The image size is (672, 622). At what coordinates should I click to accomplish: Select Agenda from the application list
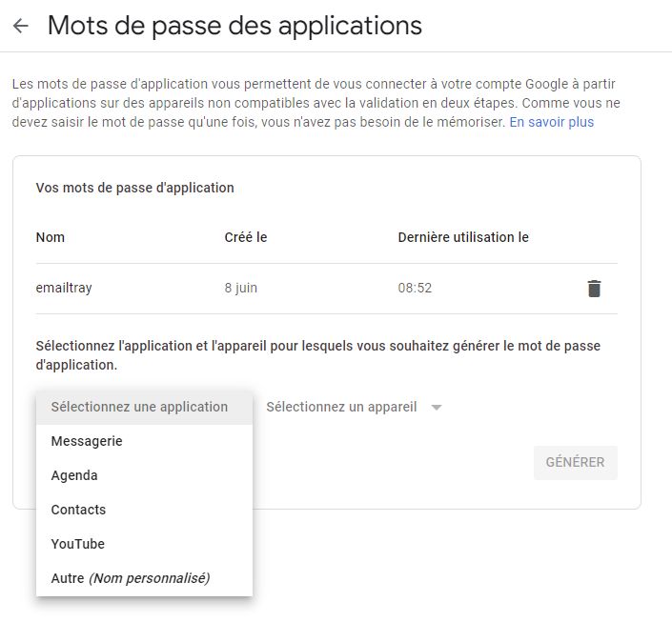74,475
